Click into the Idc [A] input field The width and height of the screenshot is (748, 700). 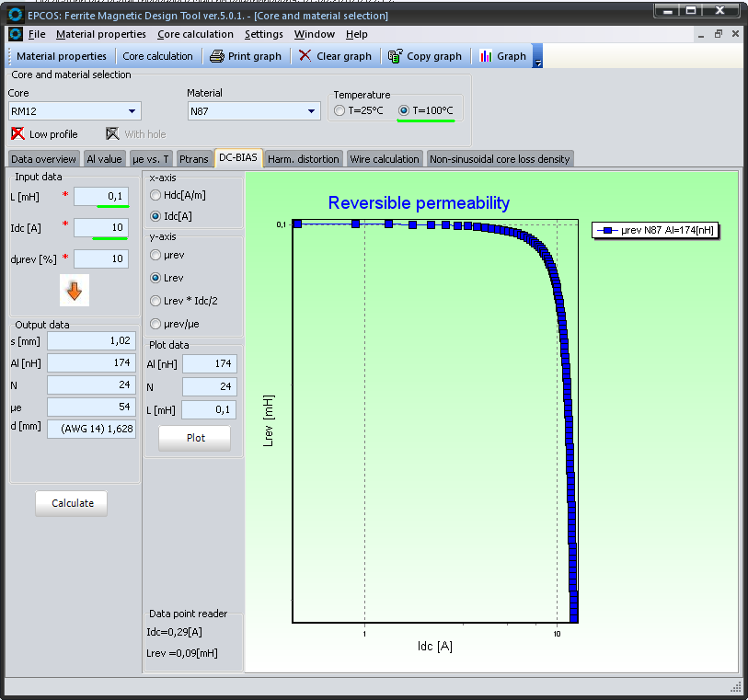pos(101,227)
